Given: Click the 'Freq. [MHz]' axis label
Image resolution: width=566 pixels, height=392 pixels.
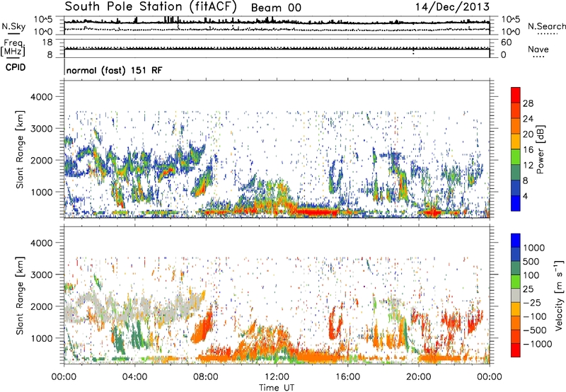Looking at the screenshot, I should click(13, 47).
